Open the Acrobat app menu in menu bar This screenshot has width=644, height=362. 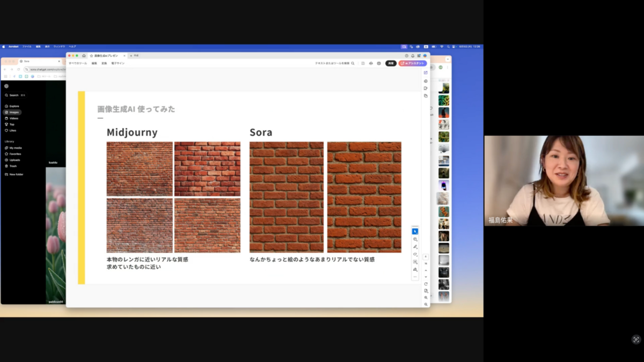(13, 47)
